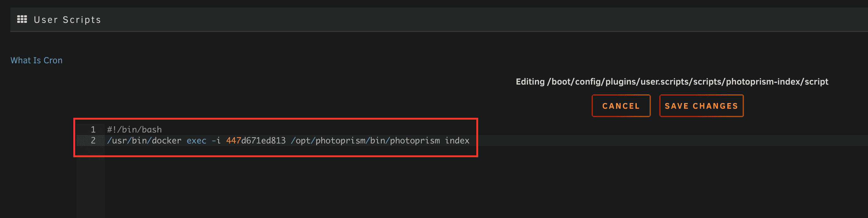Click the word index at line end

(457, 141)
